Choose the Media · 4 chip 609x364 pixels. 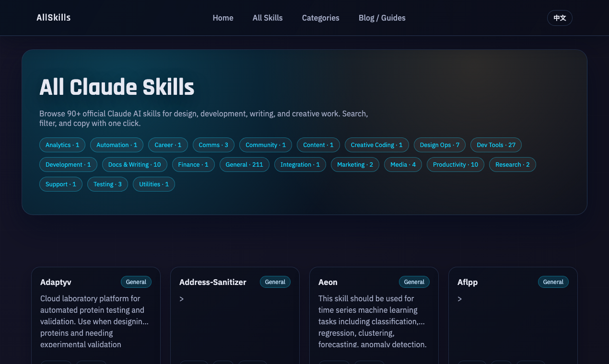(403, 165)
